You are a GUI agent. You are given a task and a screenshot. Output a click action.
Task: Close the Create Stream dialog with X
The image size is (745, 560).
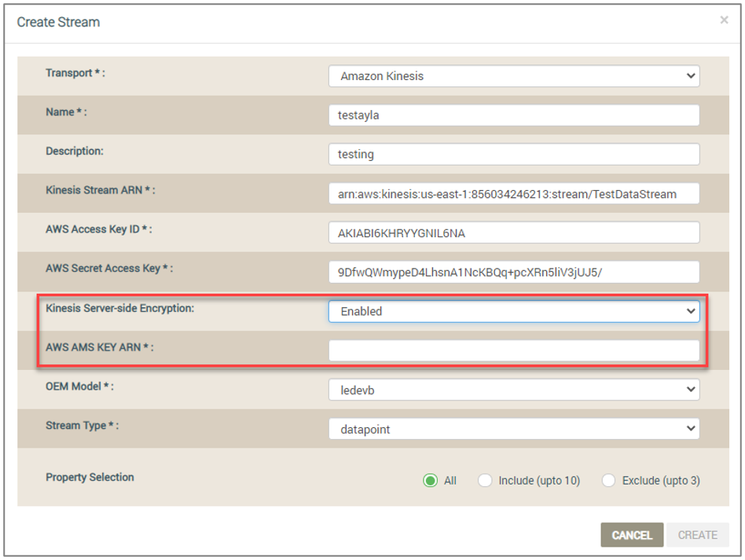724,20
